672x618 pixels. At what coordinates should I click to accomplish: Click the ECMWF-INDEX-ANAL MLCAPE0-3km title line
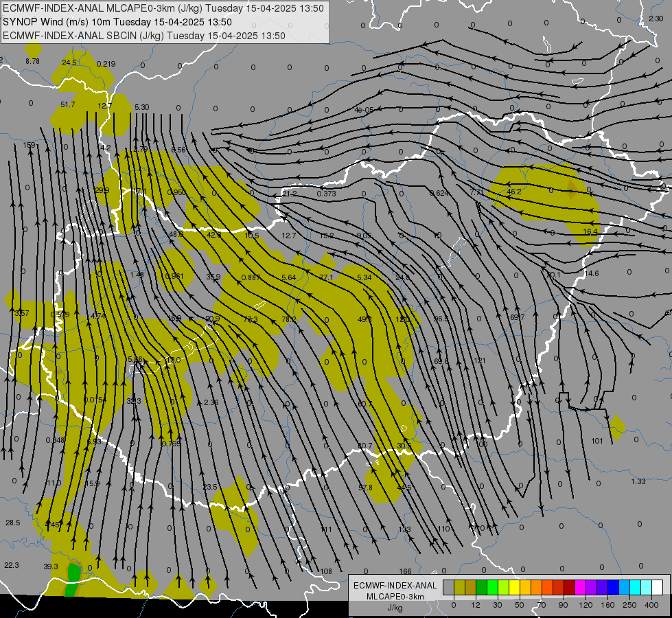(163, 8)
